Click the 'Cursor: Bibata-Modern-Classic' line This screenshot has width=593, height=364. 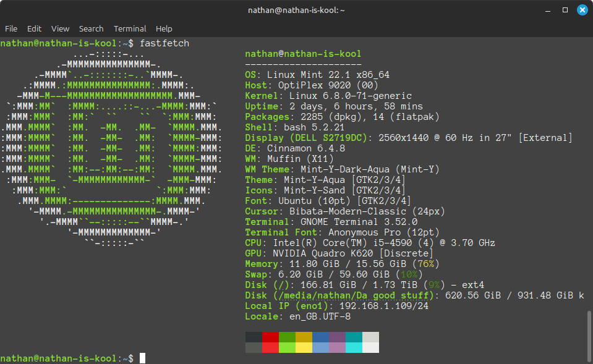click(x=345, y=212)
